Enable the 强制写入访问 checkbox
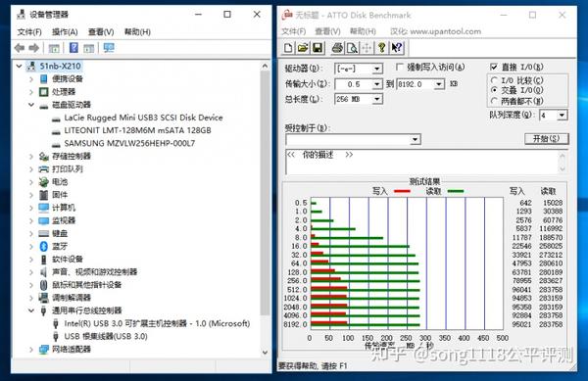 (x=400, y=67)
